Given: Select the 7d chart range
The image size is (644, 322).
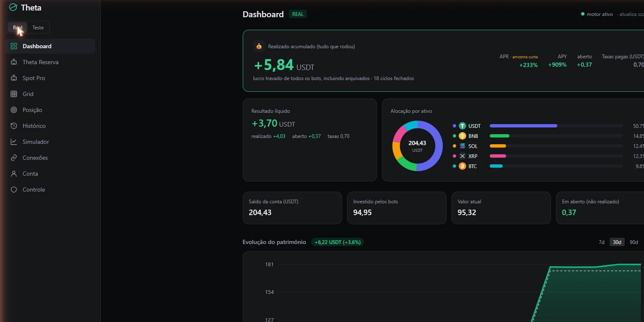Looking at the screenshot, I should 602,242.
